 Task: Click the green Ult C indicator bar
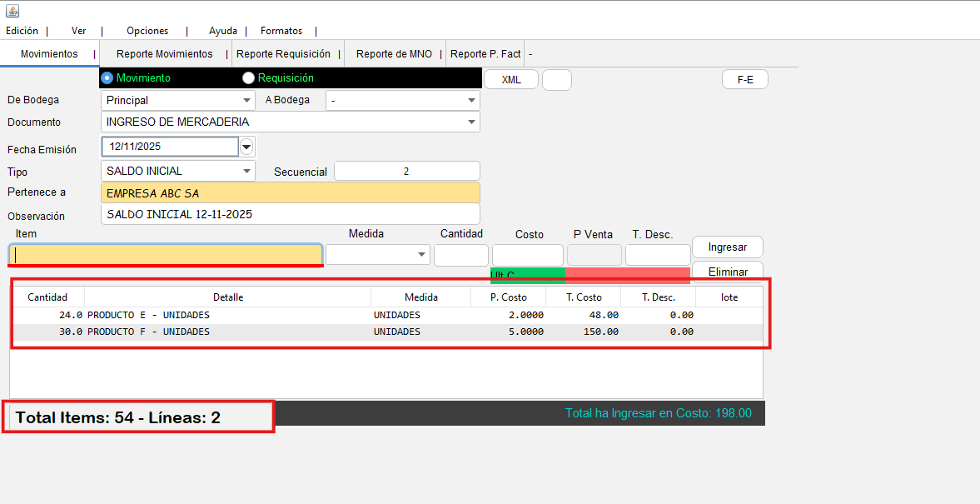pos(527,273)
